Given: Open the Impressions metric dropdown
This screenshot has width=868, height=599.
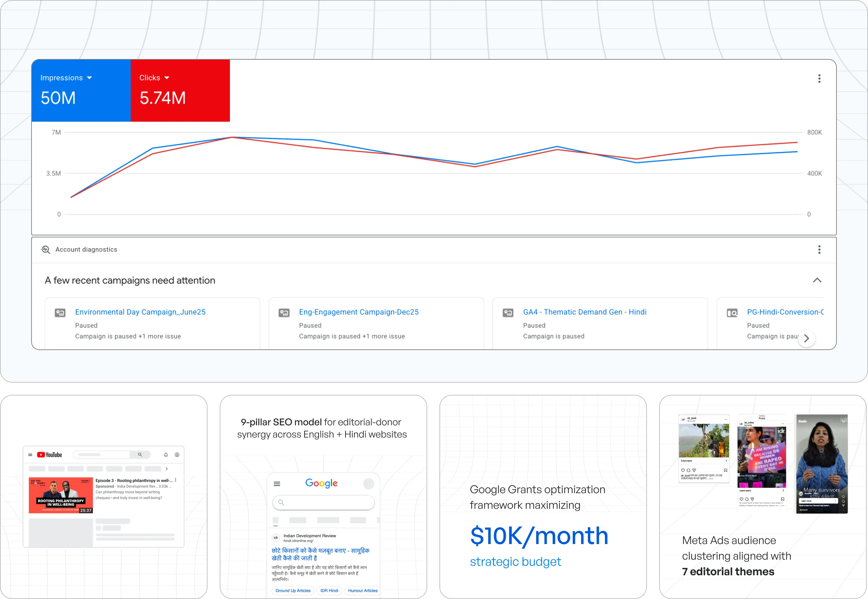Looking at the screenshot, I should [x=89, y=78].
